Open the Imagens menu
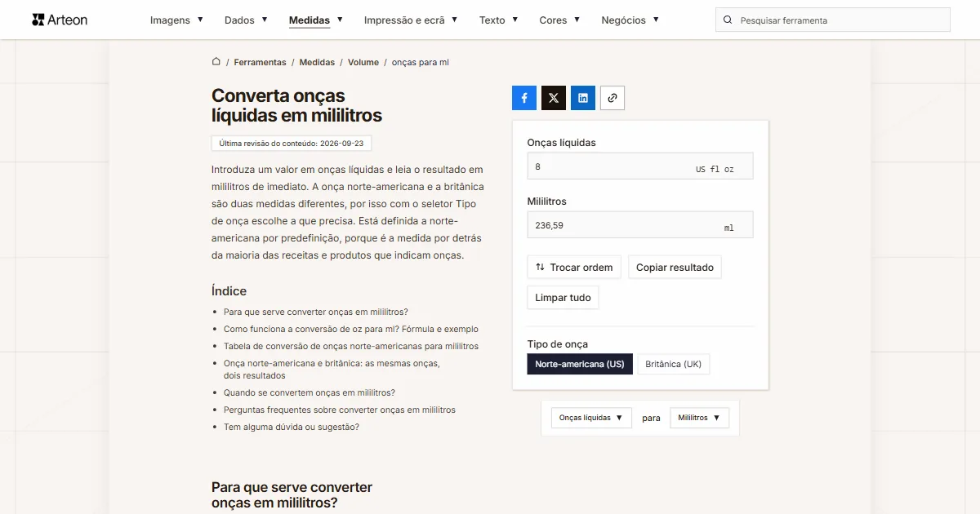Image resolution: width=980 pixels, height=514 pixels. 177,20
